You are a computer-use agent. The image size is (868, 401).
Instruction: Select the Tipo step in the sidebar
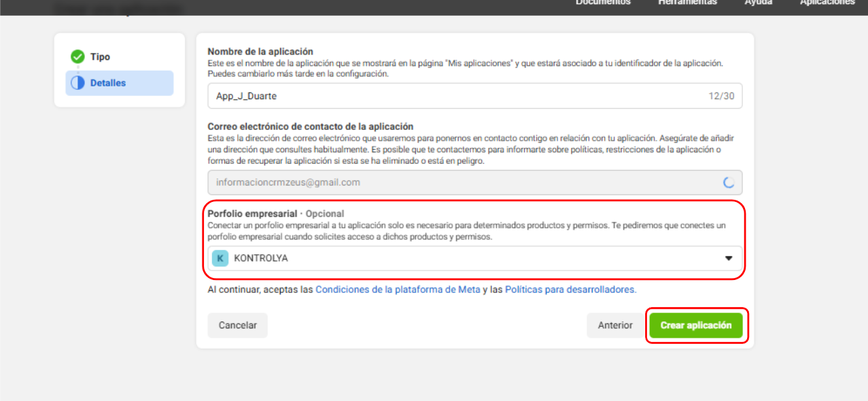pos(100,57)
